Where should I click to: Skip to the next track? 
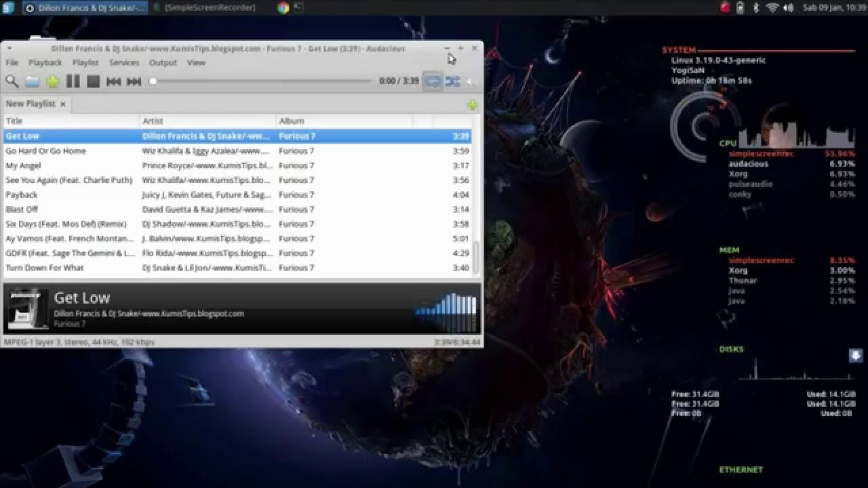pyautogui.click(x=134, y=81)
